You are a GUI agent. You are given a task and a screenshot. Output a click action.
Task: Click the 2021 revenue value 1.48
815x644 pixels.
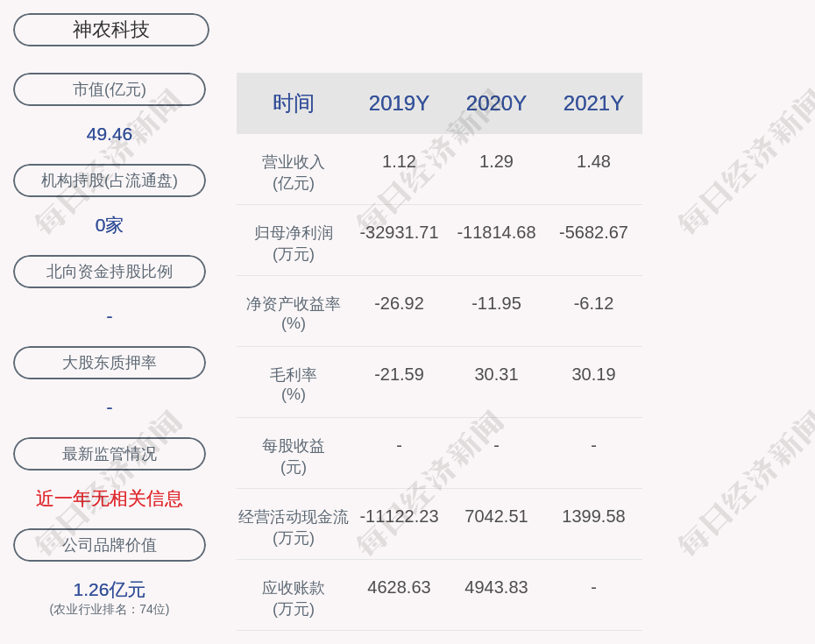[593, 161]
